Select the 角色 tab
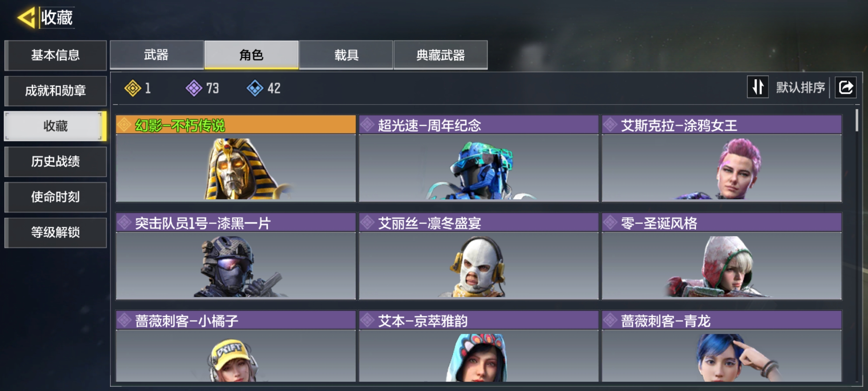Image resolution: width=868 pixels, height=391 pixels. [x=251, y=55]
